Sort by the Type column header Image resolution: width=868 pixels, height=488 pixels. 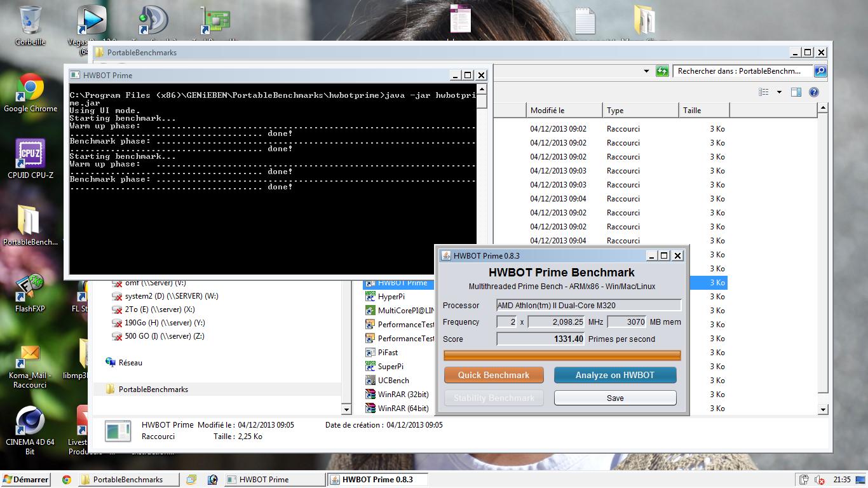click(x=641, y=111)
